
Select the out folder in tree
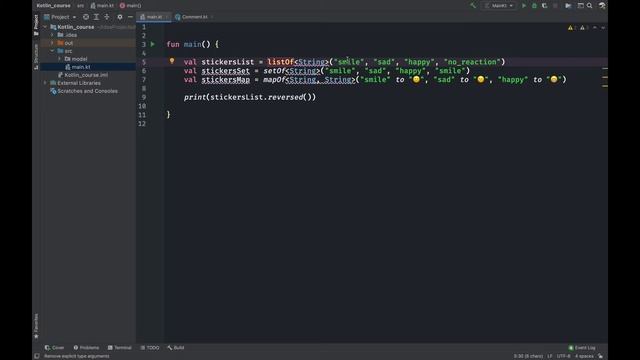66,43
